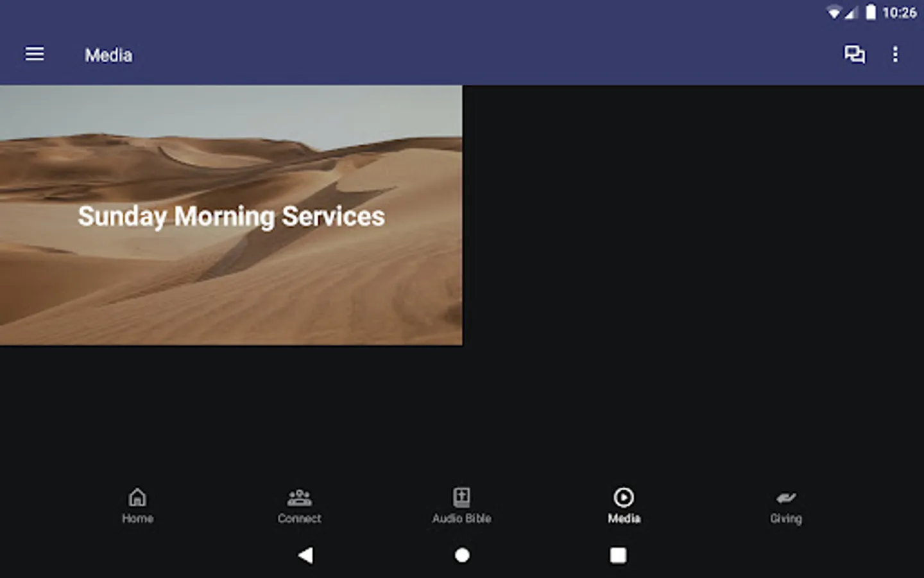The image size is (924, 578).
Task: Click the Sunday Morning Services title text
Action: tap(232, 216)
